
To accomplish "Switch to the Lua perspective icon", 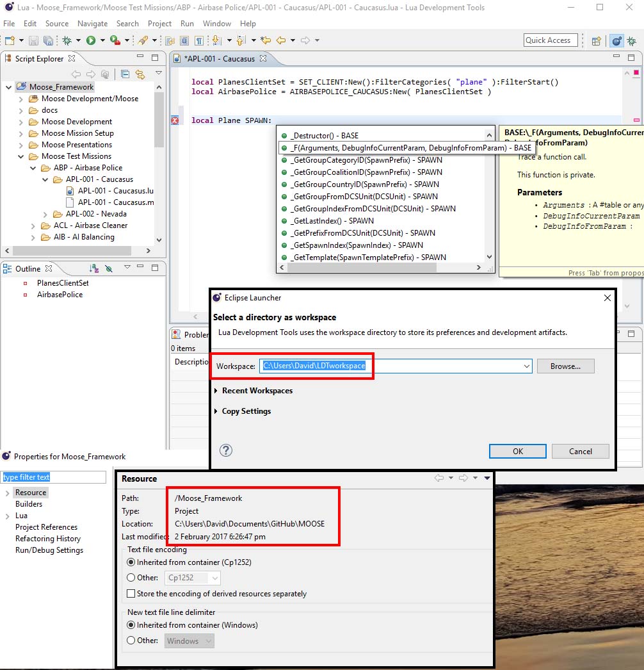I will coord(616,41).
